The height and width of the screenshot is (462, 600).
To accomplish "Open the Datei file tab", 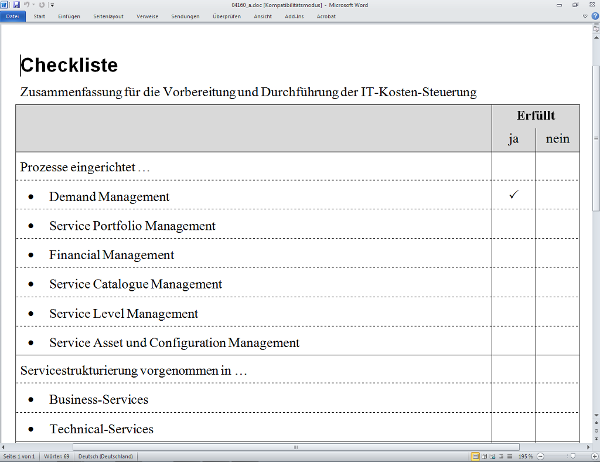I will point(13,17).
